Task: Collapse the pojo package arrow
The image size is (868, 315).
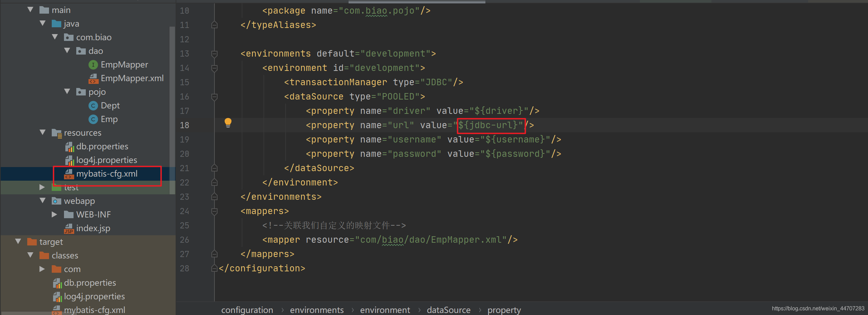Action: pos(67,92)
